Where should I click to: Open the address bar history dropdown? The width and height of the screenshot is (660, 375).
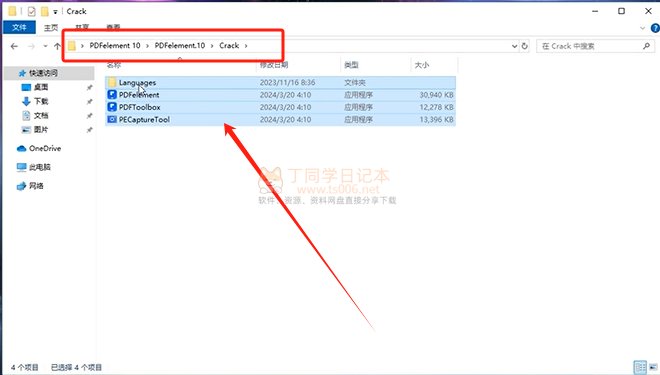pos(514,46)
